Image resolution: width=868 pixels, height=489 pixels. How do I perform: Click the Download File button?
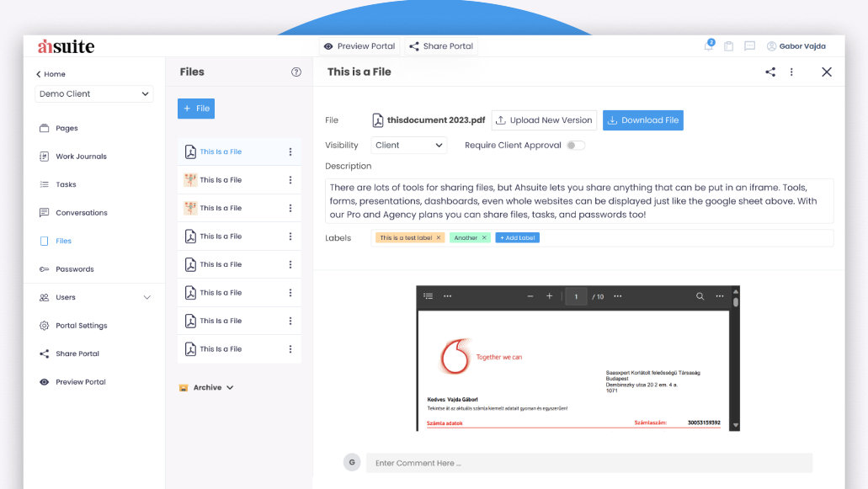coord(643,120)
